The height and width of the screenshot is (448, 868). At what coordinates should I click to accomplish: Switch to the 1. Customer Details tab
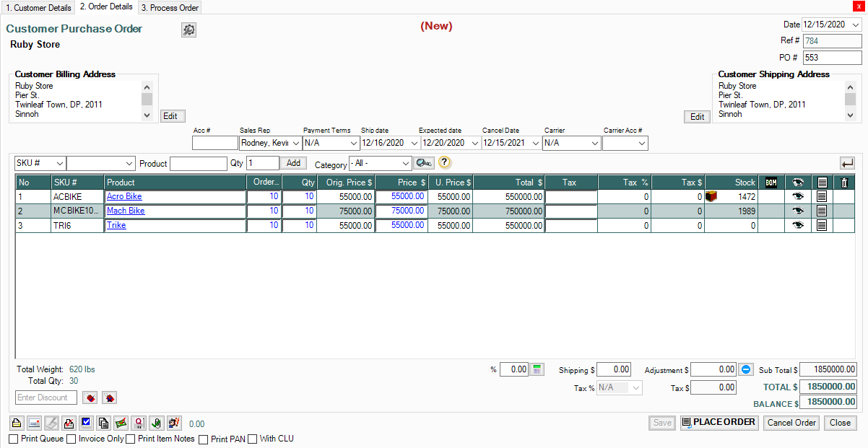39,8
